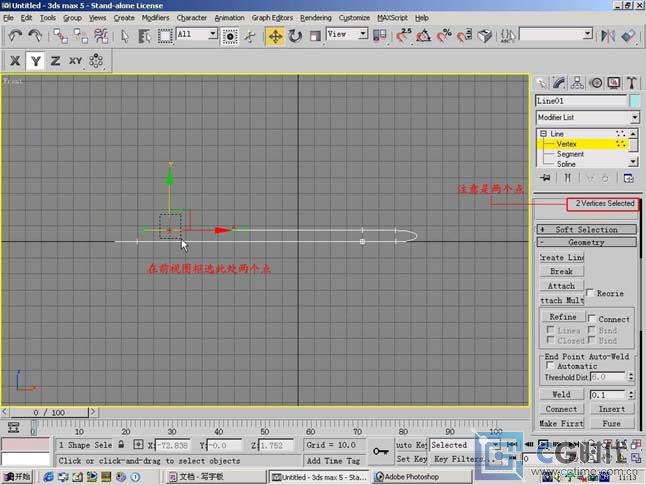The image size is (646, 485).
Task: Click the Break button
Action: 562,271
